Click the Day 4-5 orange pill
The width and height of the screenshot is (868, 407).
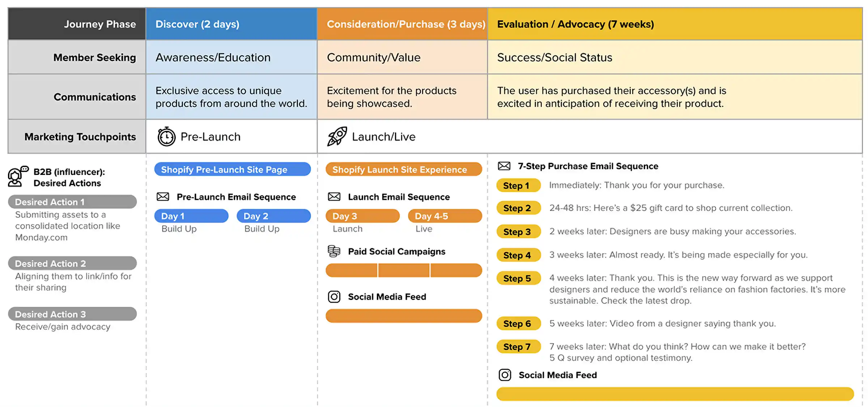pyautogui.click(x=444, y=216)
